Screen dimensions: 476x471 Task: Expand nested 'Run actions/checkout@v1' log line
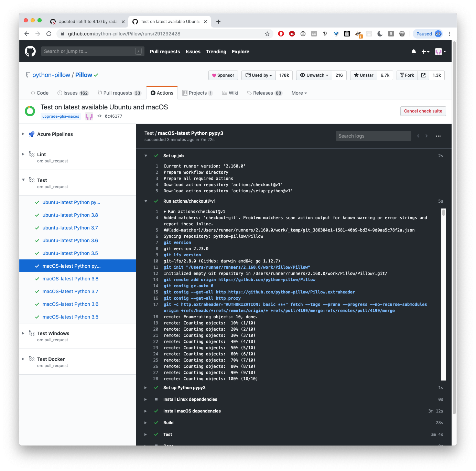(165, 212)
